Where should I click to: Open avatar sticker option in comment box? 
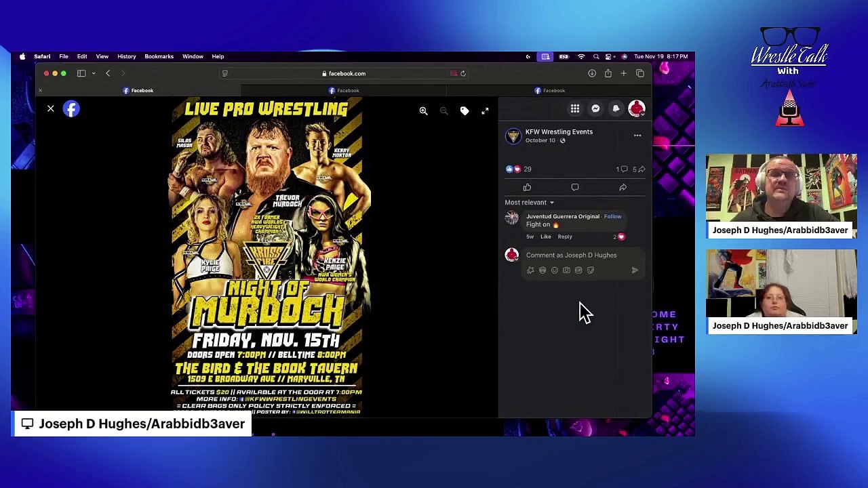pos(530,270)
